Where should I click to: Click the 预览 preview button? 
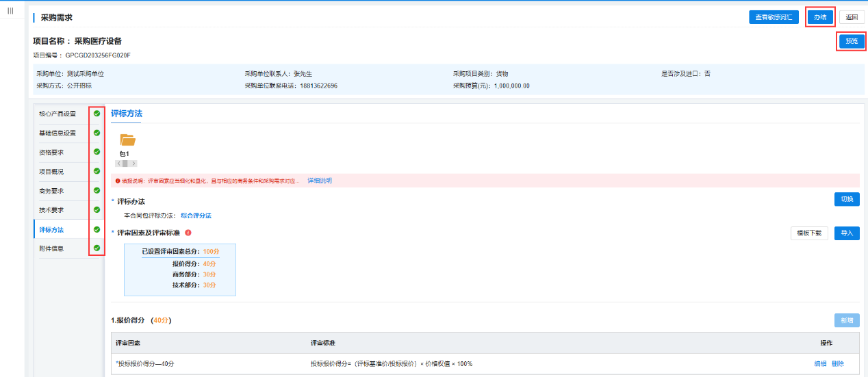tap(851, 41)
